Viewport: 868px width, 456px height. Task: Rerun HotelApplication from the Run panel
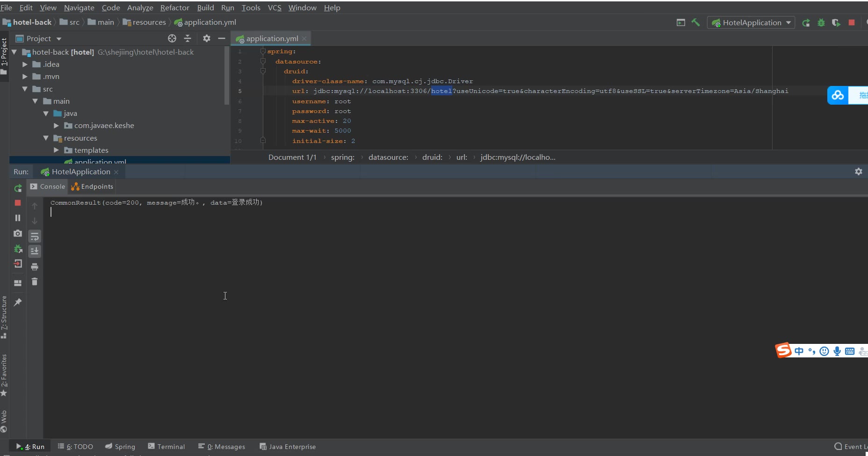18,188
